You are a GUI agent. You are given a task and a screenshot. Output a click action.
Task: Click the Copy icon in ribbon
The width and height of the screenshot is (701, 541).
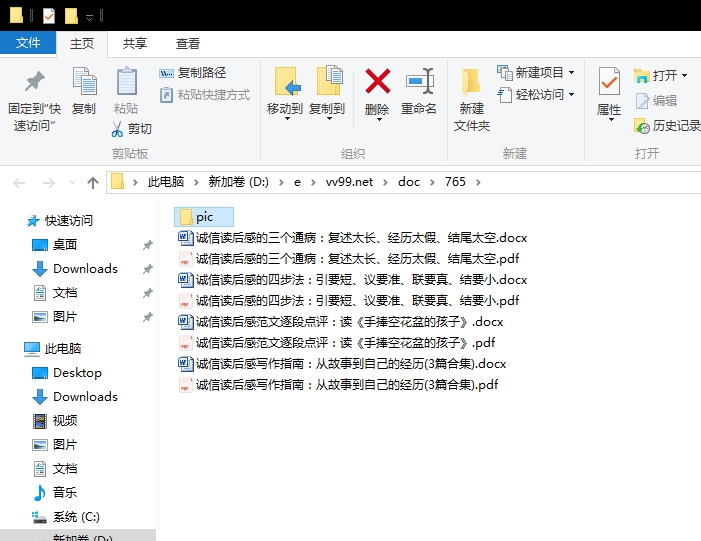[x=84, y=81]
